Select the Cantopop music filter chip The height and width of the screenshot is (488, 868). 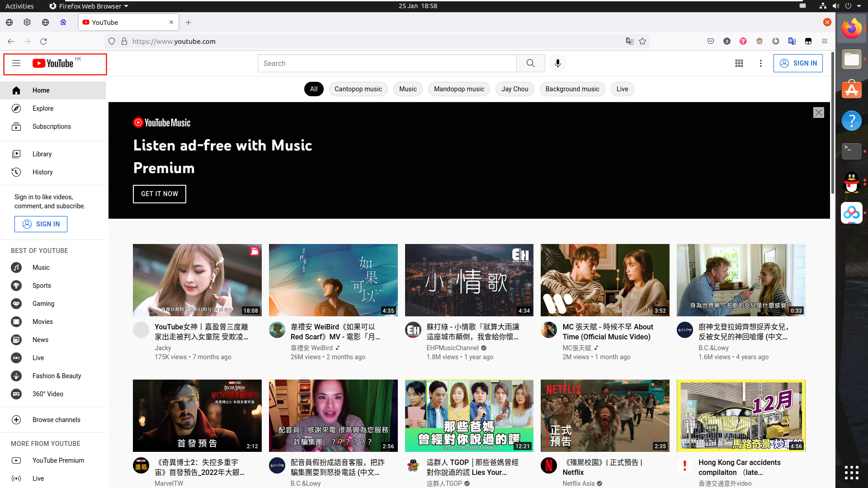coord(358,89)
